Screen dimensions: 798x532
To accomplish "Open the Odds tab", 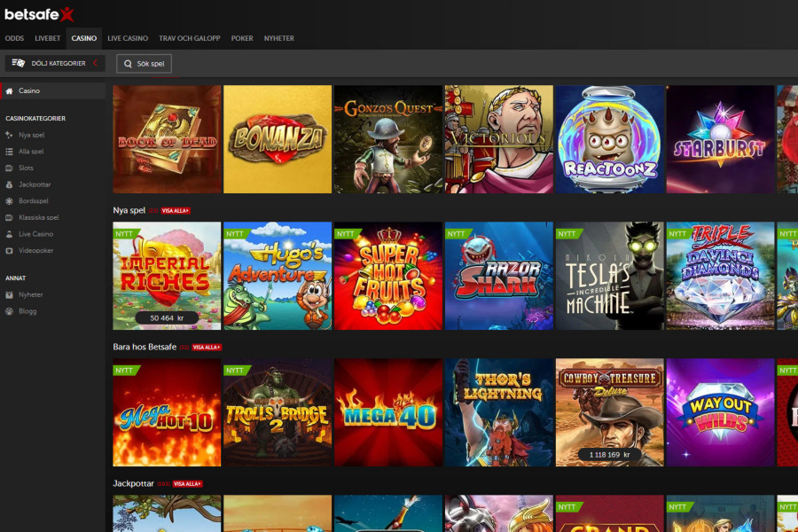I will click(x=14, y=38).
